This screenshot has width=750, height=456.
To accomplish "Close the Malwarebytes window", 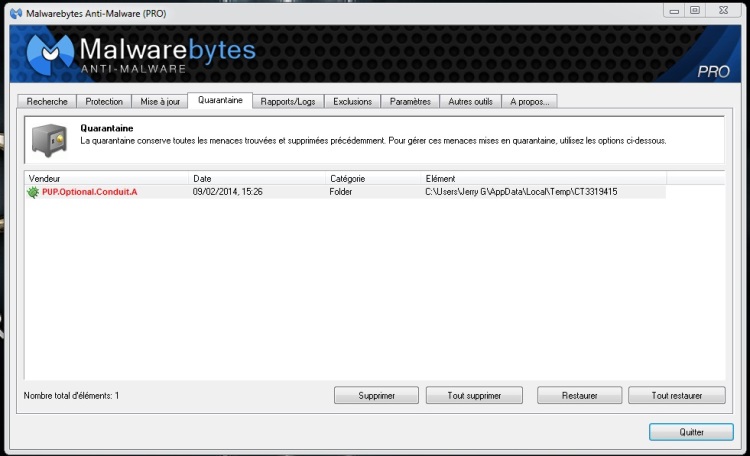I will 723,11.
